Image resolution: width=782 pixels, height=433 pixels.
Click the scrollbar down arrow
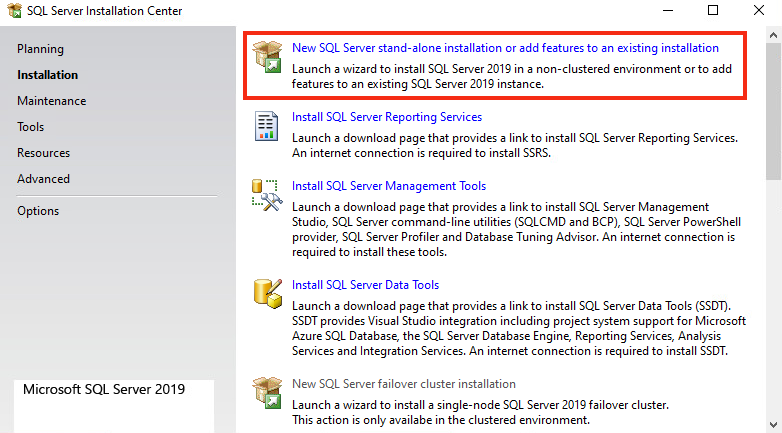(774, 425)
